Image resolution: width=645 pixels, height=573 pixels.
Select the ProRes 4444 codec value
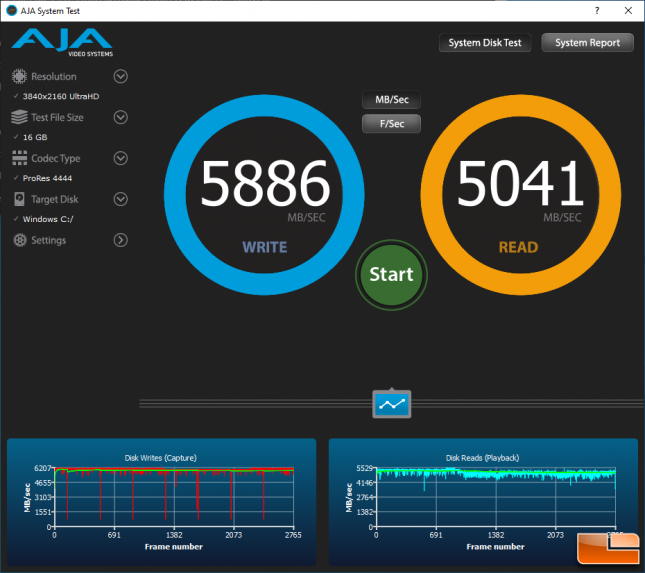click(x=47, y=178)
